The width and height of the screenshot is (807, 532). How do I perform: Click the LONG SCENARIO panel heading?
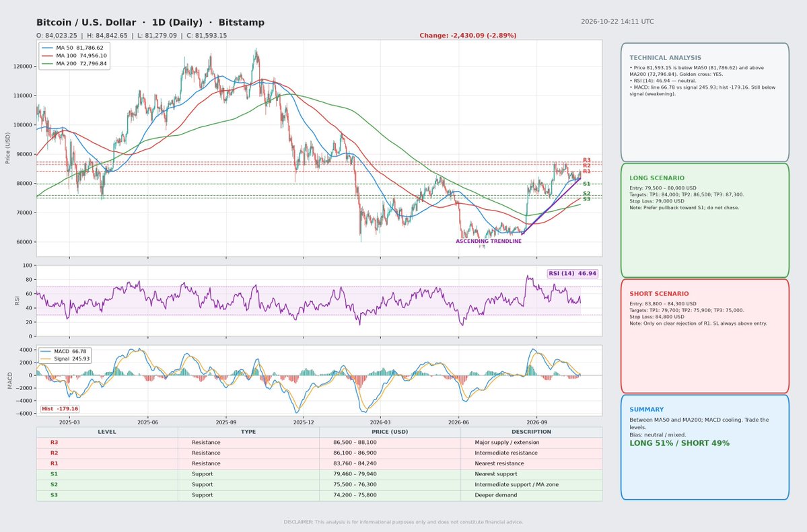click(x=657, y=178)
